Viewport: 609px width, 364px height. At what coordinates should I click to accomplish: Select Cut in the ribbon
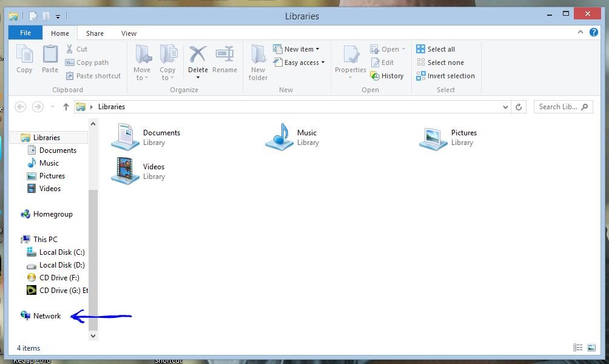point(76,49)
